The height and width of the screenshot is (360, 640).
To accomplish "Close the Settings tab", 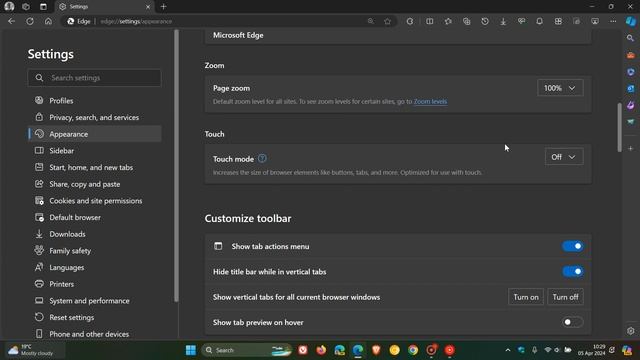I will [148, 7].
